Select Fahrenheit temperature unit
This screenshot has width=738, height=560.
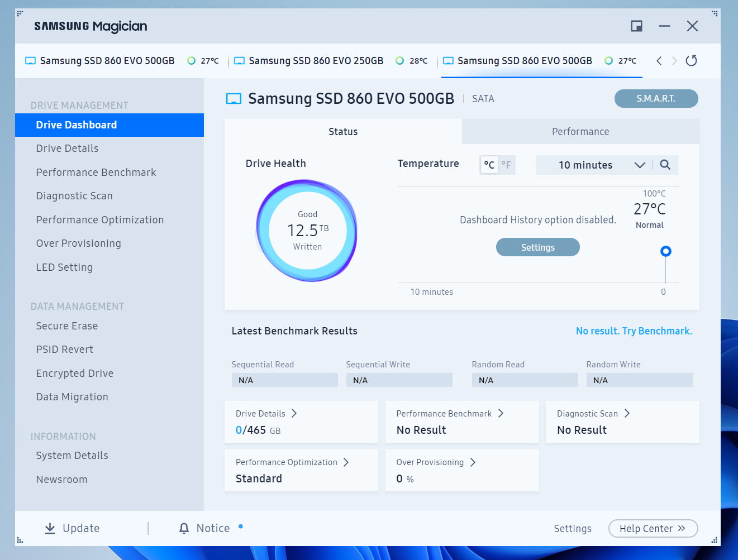(506, 165)
